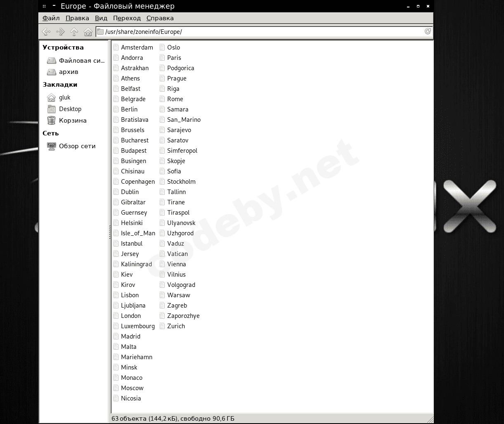Click the file icon beside Paris
Screen dimensions: 504x424
(162, 58)
